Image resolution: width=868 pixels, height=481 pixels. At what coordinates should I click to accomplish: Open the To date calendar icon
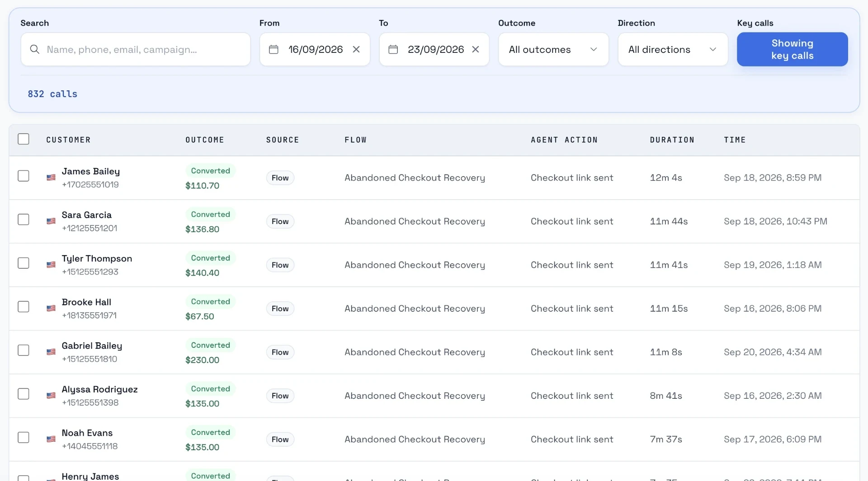[x=393, y=49]
